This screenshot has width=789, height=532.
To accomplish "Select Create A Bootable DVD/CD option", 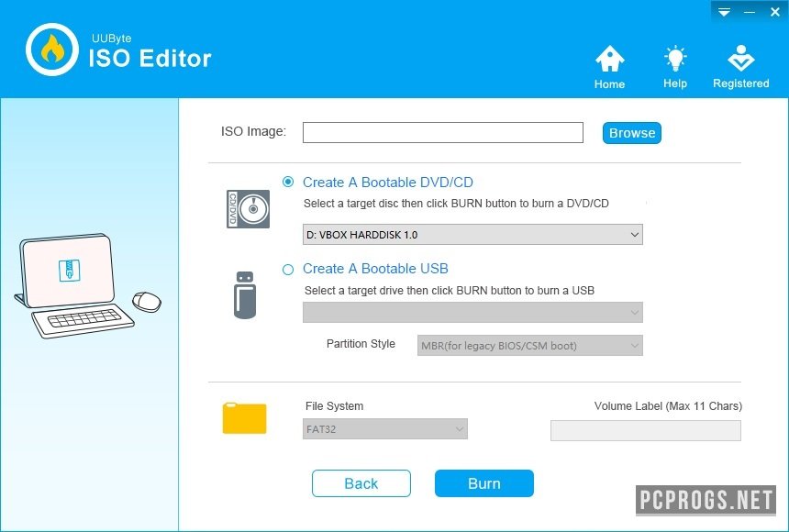I will pyautogui.click(x=289, y=182).
